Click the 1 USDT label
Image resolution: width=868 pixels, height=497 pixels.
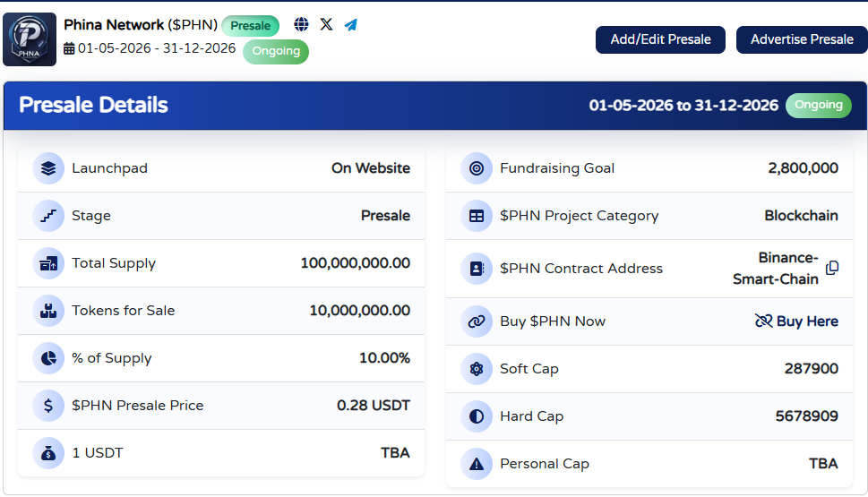pyautogui.click(x=98, y=453)
